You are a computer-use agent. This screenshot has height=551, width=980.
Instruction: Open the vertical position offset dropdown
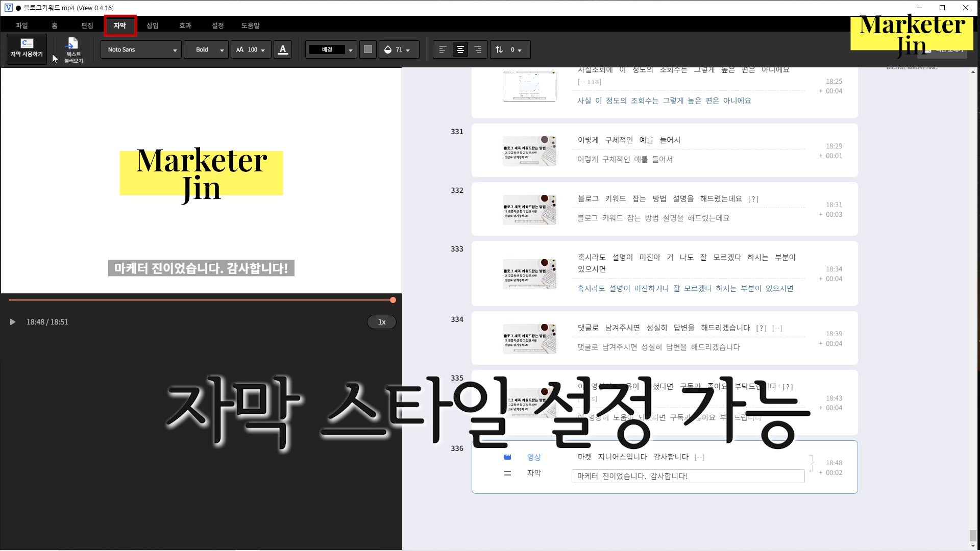pyautogui.click(x=510, y=49)
